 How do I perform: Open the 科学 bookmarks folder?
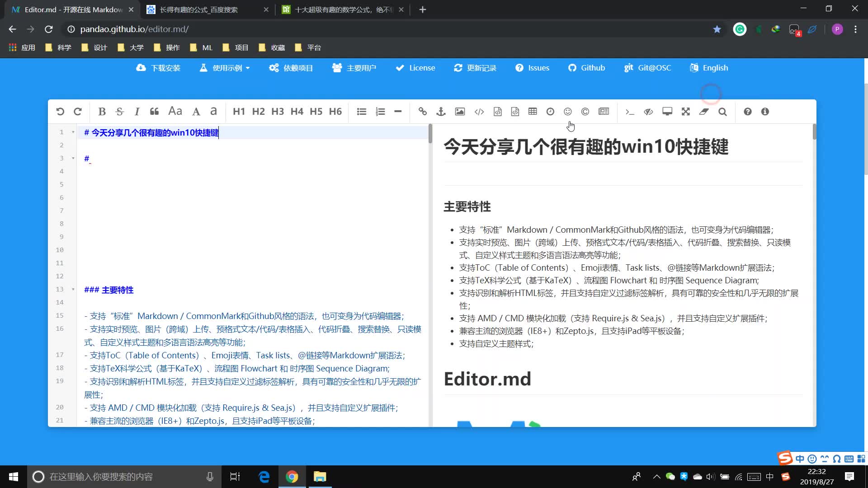pyautogui.click(x=58, y=47)
